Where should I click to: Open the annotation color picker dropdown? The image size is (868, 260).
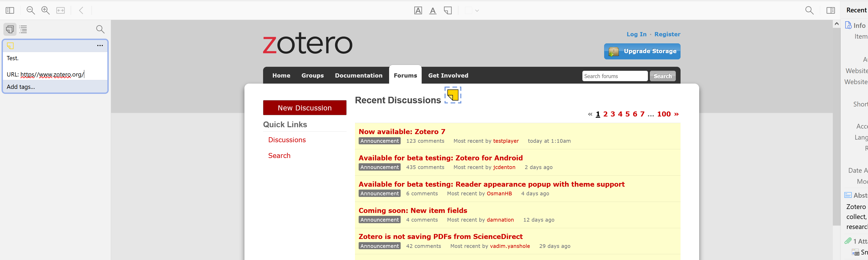coord(477,11)
